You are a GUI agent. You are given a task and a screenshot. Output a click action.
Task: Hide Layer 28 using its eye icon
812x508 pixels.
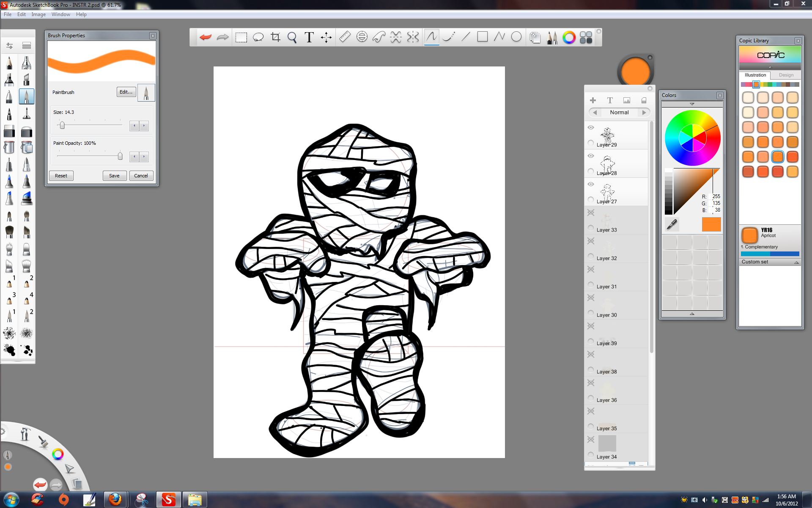pos(591,156)
